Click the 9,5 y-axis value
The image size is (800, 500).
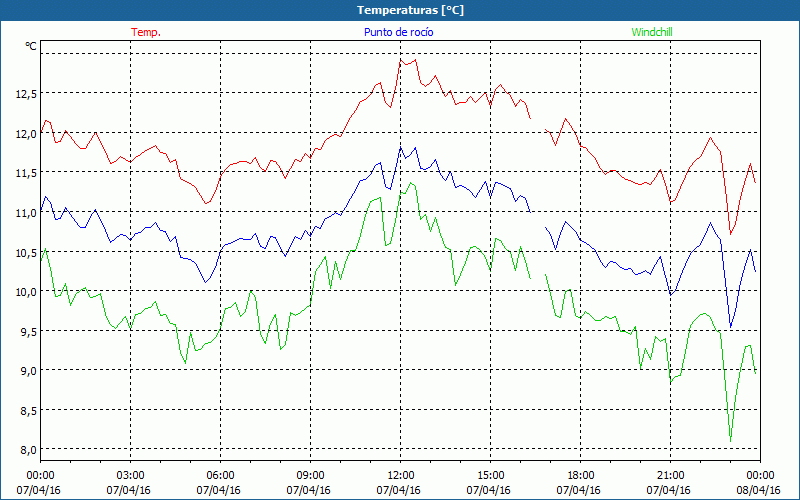coord(28,332)
